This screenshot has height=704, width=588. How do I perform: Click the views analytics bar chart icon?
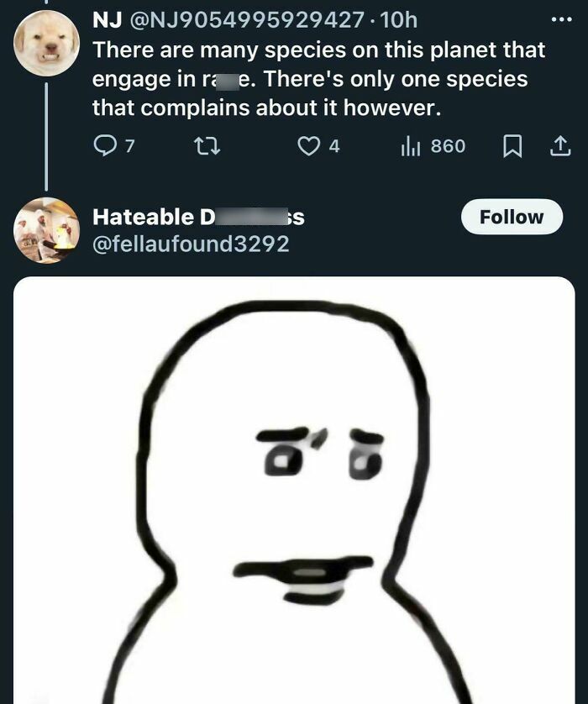[x=409, y=145]
